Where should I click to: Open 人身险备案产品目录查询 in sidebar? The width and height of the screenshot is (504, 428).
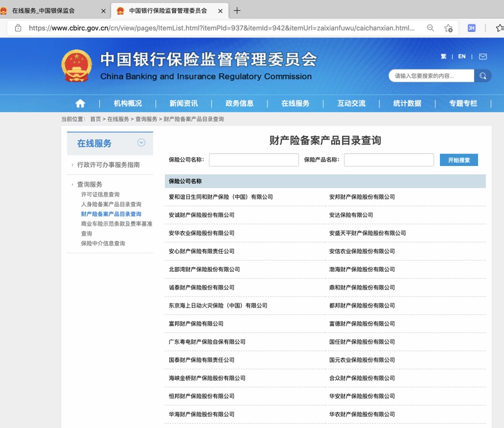tap(111, 204)
